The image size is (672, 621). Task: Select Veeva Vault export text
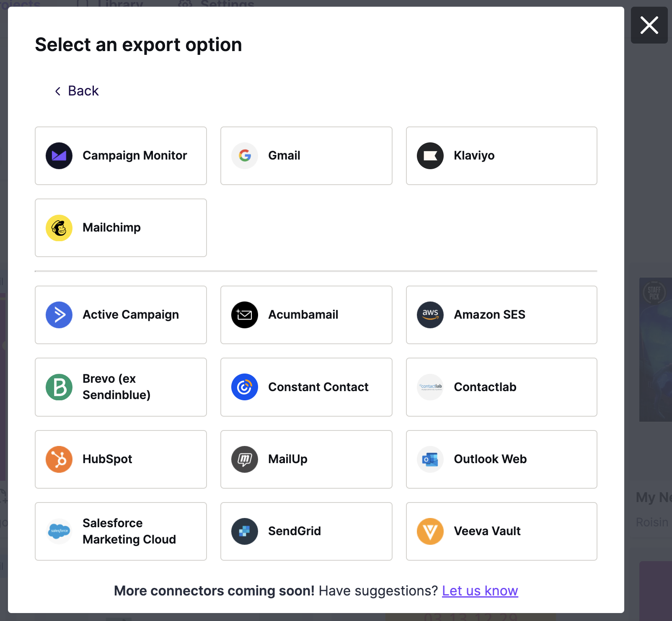[487, 531]
